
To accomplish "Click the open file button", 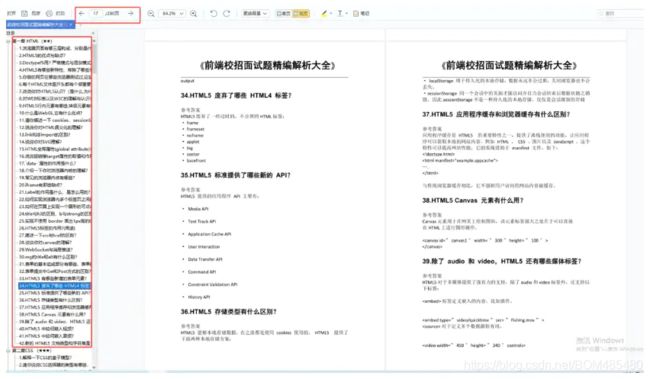I will [x=11, y=13].
